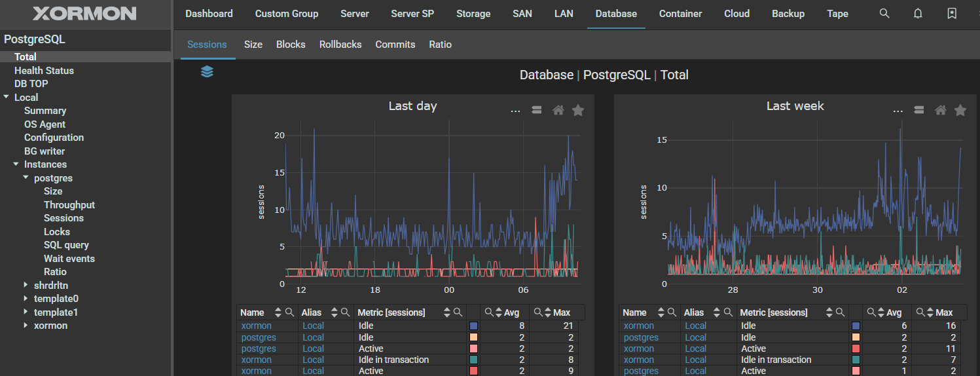Viewport: 980px width, 376px height.
Task: Click the home icon on Last day graph
Action: [558, 110]
